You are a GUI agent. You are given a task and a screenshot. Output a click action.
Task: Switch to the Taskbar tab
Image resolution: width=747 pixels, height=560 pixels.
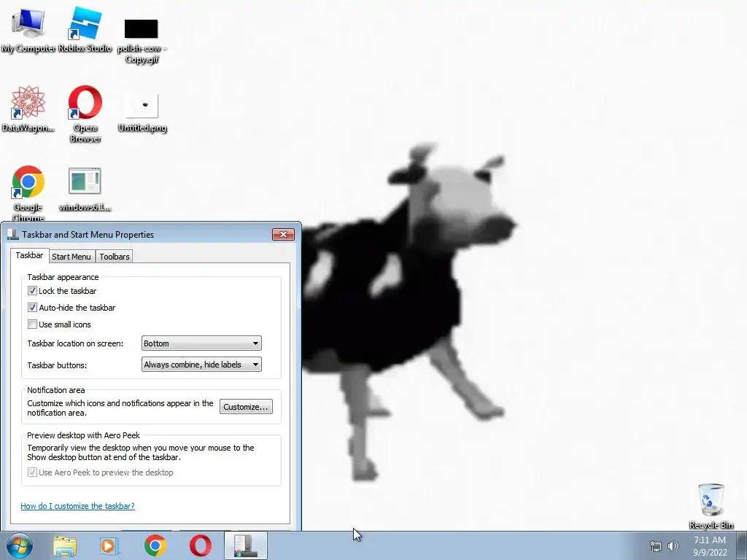[x=29, y=255]
